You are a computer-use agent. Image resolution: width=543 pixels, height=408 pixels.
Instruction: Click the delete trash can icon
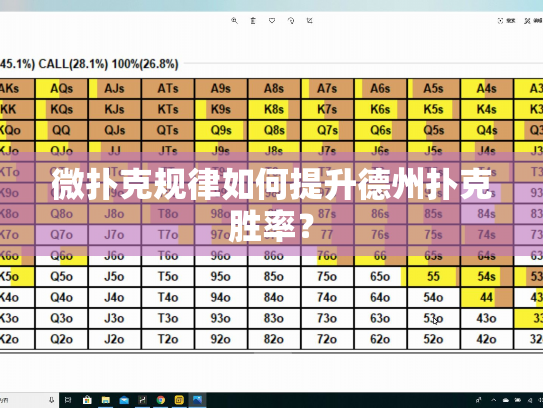(x=253, y=21)
